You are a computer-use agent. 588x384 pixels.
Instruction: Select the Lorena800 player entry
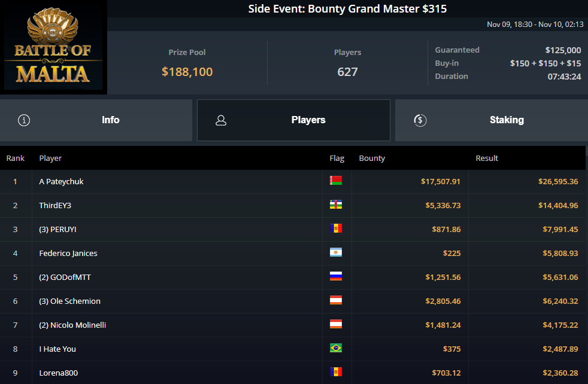(x=59, y=373)
